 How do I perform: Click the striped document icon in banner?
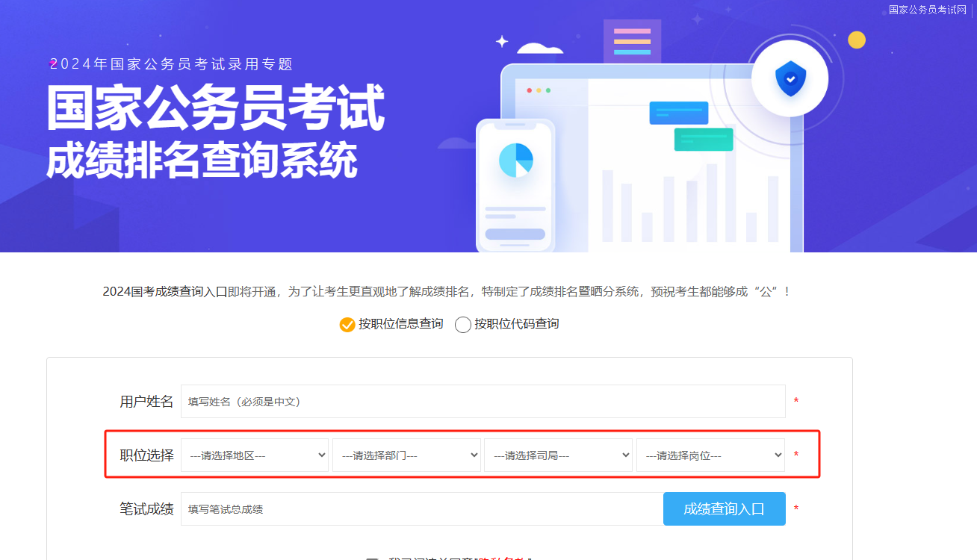(632, 42)
